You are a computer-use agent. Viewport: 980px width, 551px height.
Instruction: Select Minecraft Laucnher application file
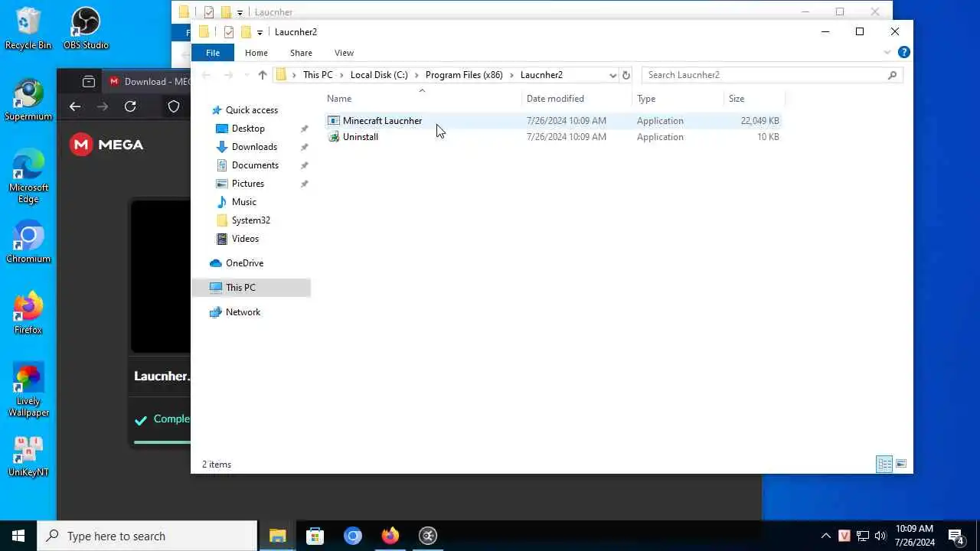point(553,121)
